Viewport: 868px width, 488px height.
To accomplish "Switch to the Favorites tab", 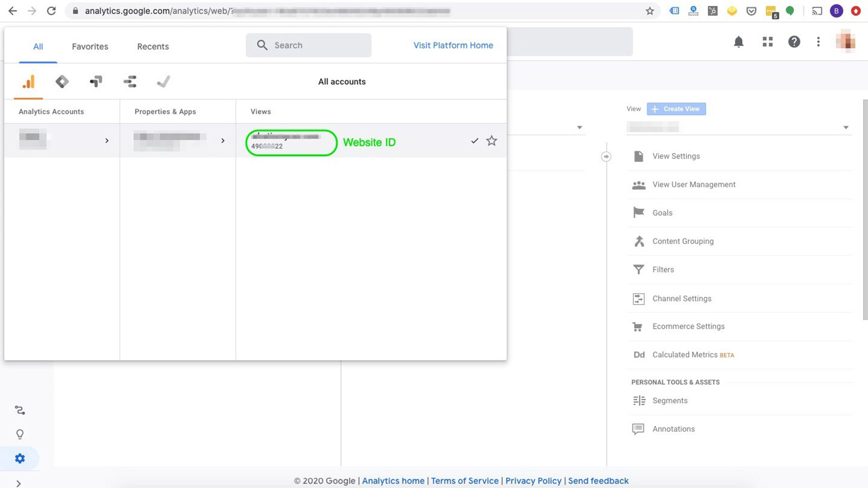I will pyautogui.click(x=90, y=46).
